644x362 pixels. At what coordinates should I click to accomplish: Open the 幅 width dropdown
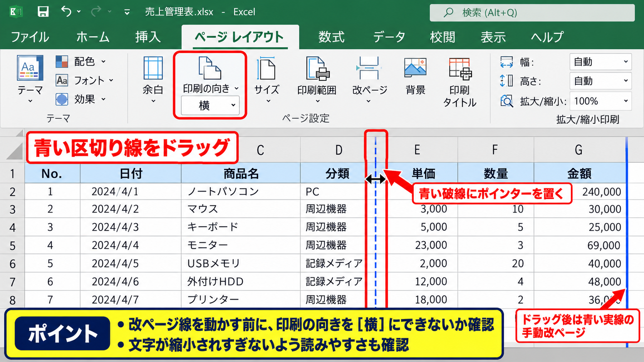pos(601,62)
